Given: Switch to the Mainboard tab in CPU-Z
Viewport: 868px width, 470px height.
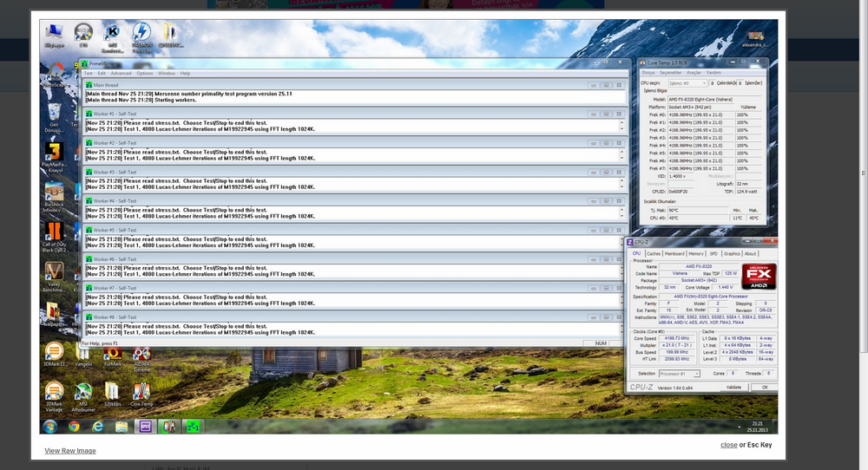Looking at the screenshot, I should [x=674, y=254].
